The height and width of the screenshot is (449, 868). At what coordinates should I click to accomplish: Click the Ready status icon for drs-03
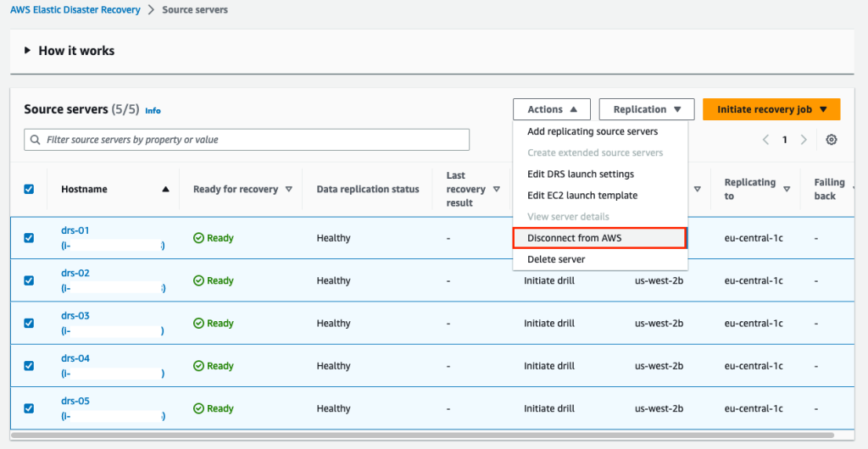(x=198, y=323)
